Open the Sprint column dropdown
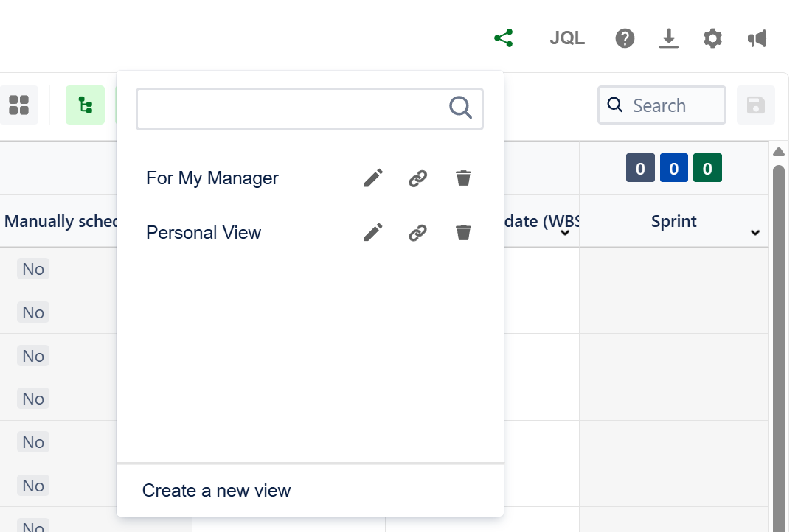 coord(754,233)
